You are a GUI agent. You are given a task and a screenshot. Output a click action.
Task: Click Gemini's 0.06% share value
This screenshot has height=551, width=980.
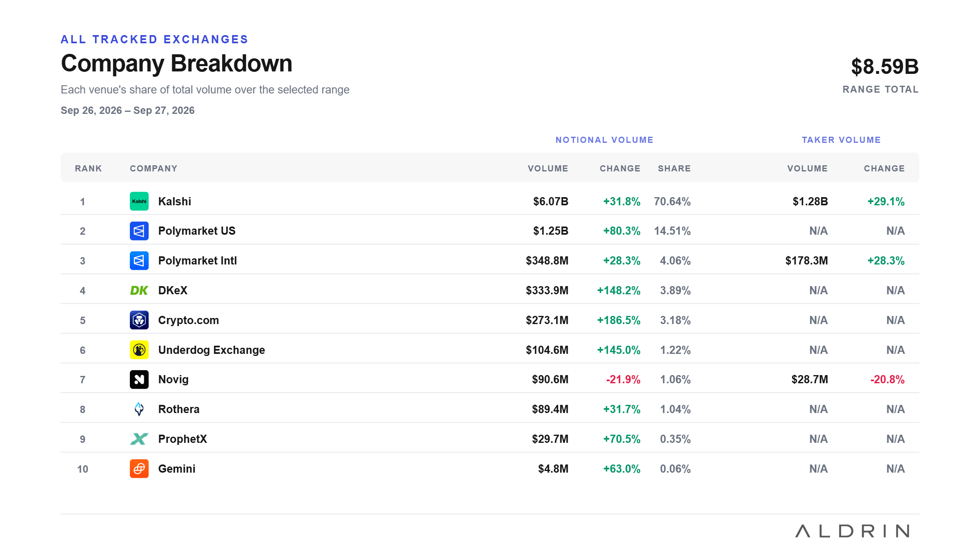pos(675,469)
